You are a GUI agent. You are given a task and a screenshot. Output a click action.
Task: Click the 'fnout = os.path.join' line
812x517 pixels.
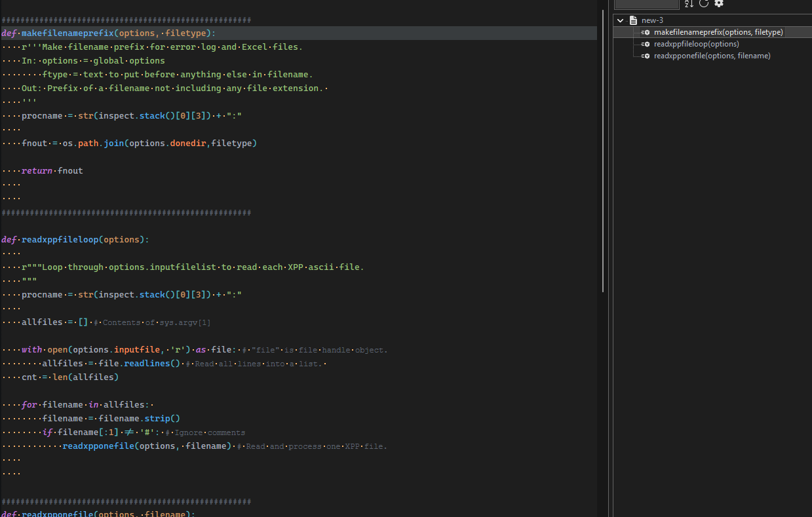(140, 144)
